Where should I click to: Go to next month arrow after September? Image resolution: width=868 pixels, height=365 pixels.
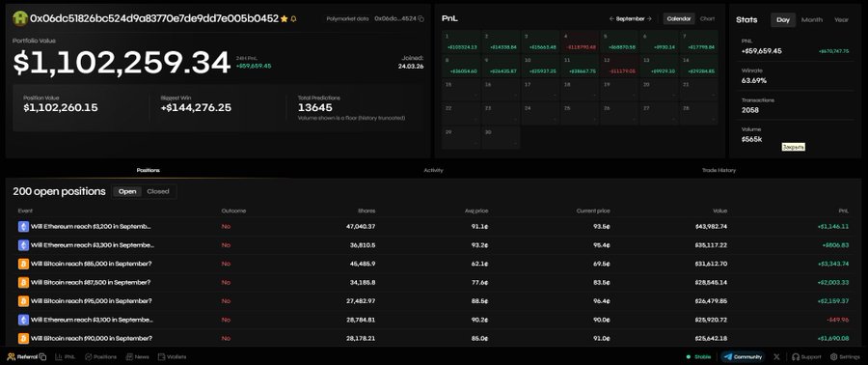click(649, 19)
